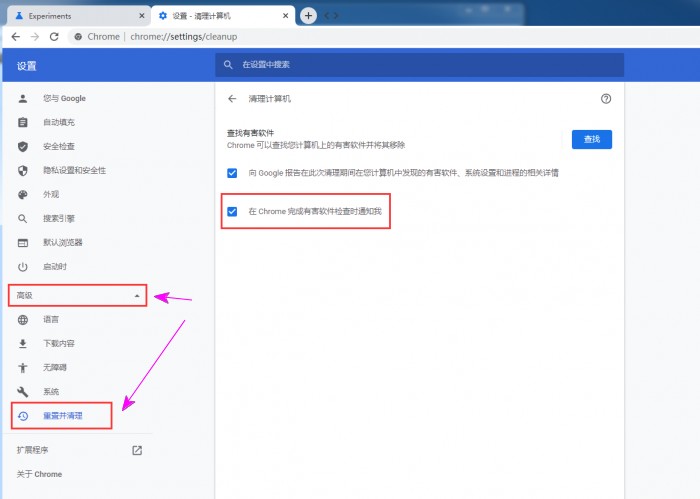
Task: Click the browser forward arrow
Action: (x=35, y=37)
